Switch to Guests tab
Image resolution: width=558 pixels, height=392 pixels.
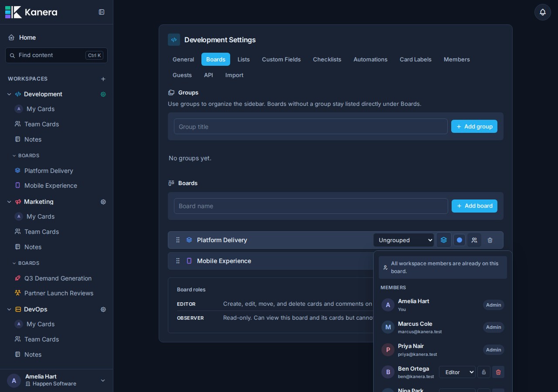[182, 75]
